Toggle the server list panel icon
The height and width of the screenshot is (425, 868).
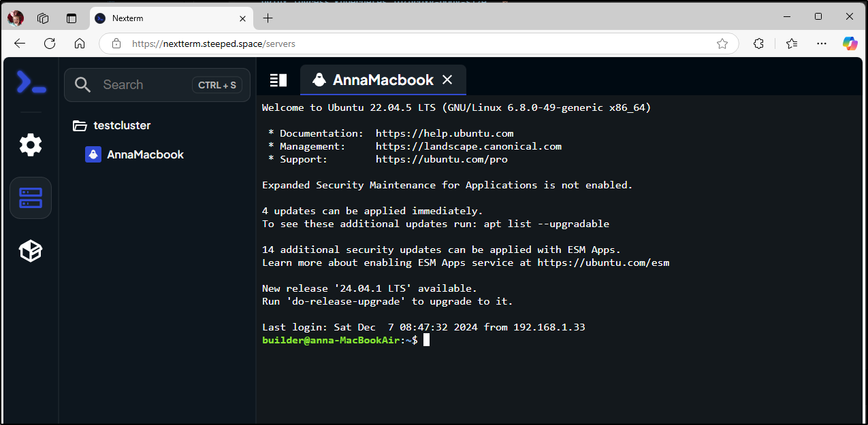(x=278, y=80)
